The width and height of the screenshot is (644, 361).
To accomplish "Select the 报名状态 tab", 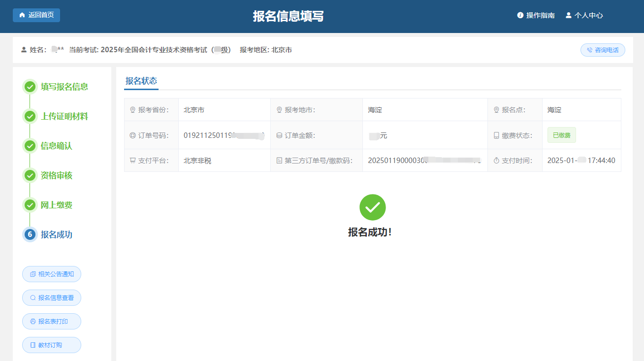I will coord(141,81).
